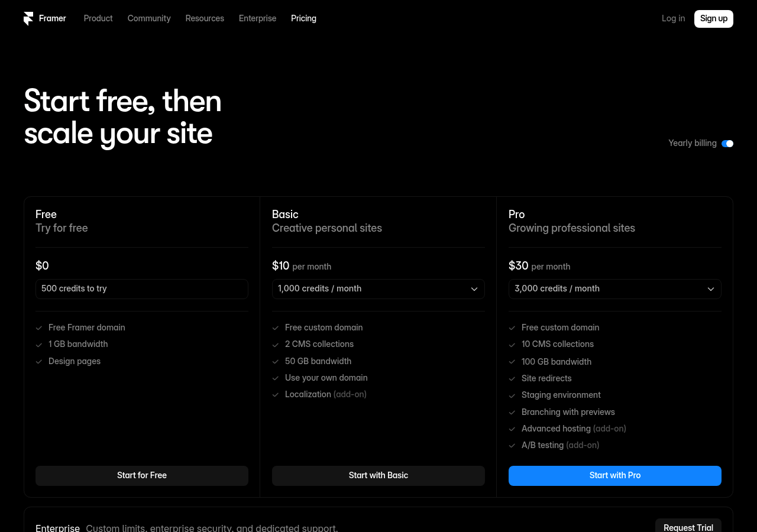This screenshot has width=757, height=532.
Task: Click Start with Basic button
Action: point(378,476)
